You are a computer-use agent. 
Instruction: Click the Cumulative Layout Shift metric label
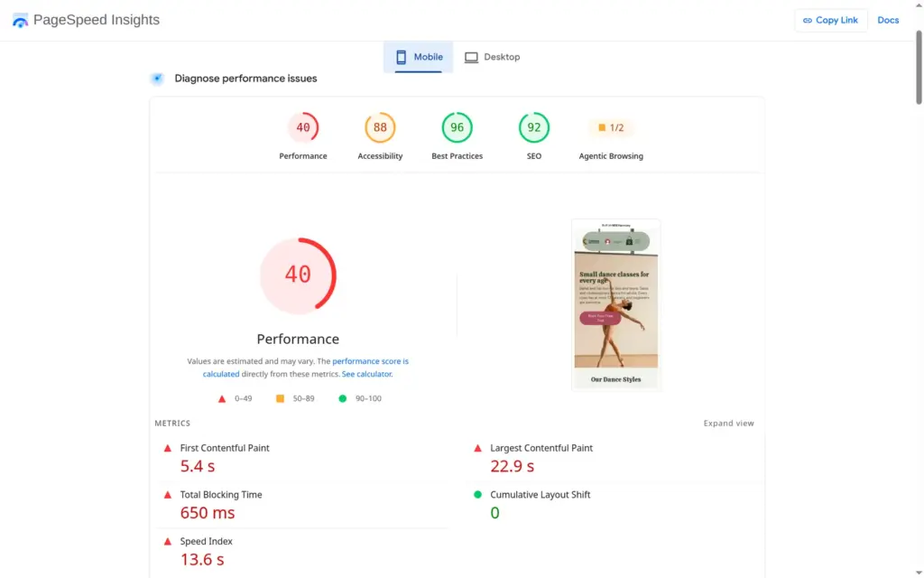pyautogui.click(x=541, y=495)
